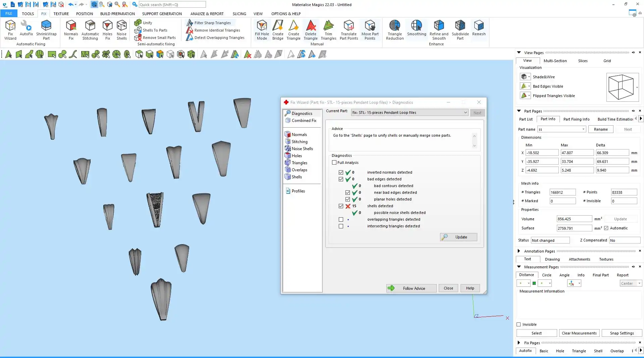
Task: Expand the Annotation Pages panel
Action: tap(519, 251)
